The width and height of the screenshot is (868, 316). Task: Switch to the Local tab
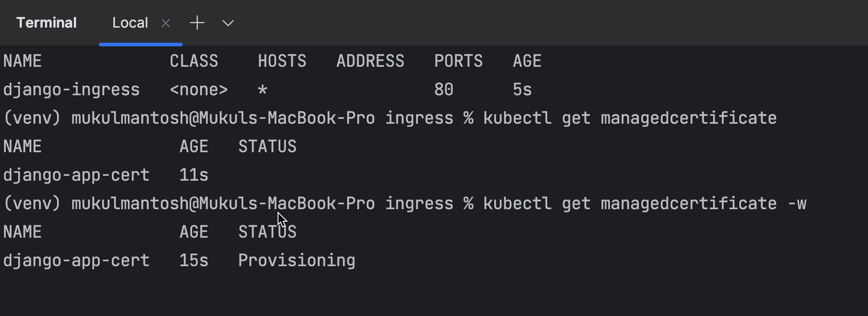point(130,23)
